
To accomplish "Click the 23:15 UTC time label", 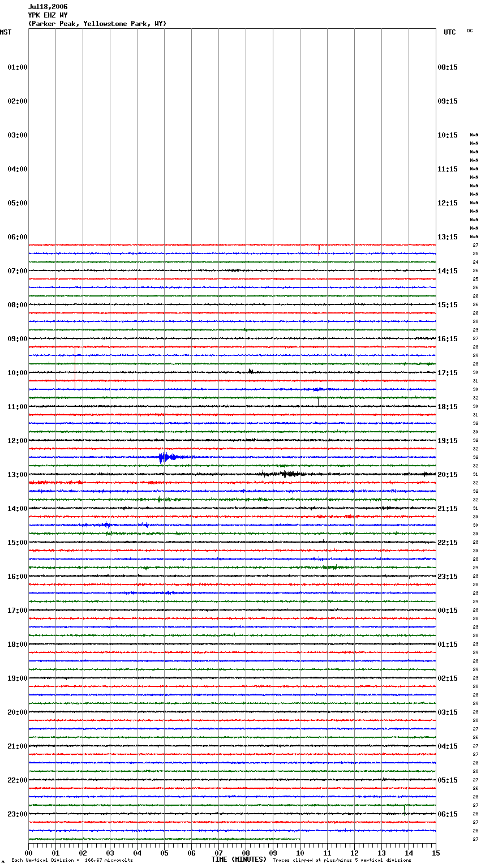I will (448, 577).
